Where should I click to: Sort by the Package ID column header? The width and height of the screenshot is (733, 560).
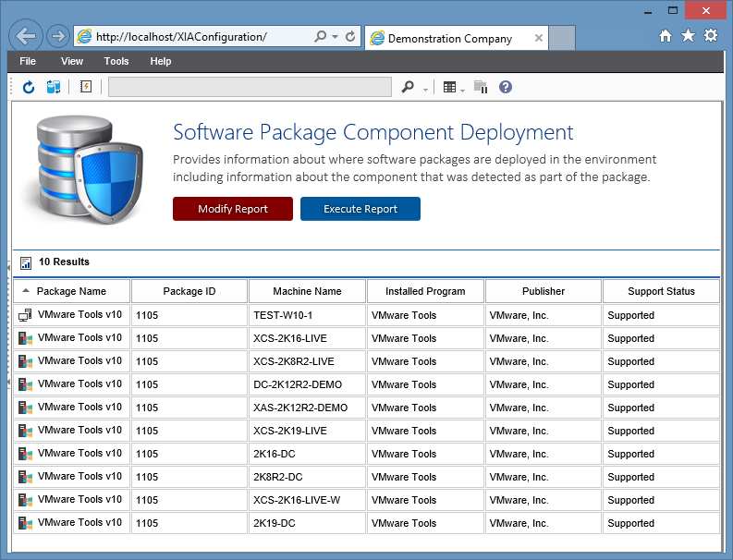(189, 291)
